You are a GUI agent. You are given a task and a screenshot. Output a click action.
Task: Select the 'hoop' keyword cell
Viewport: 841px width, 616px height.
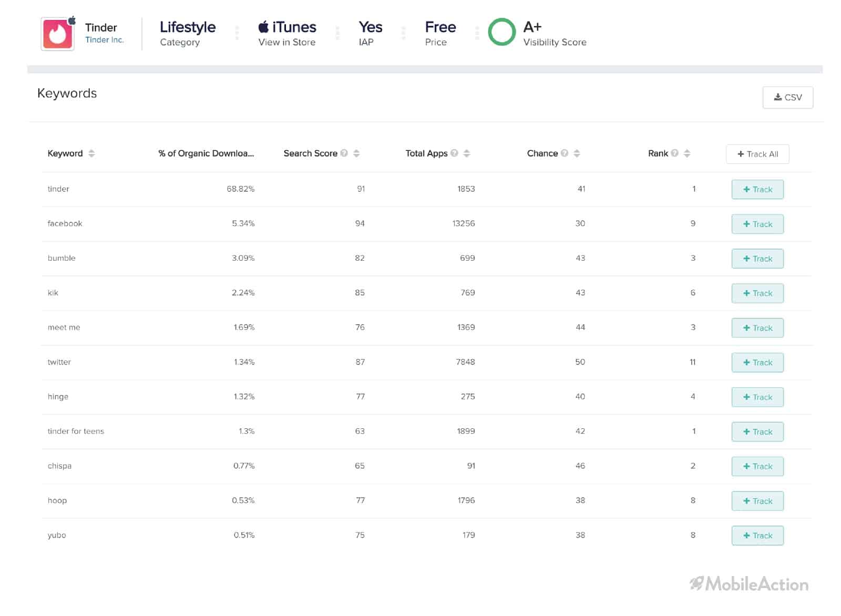tap(57, 500)
